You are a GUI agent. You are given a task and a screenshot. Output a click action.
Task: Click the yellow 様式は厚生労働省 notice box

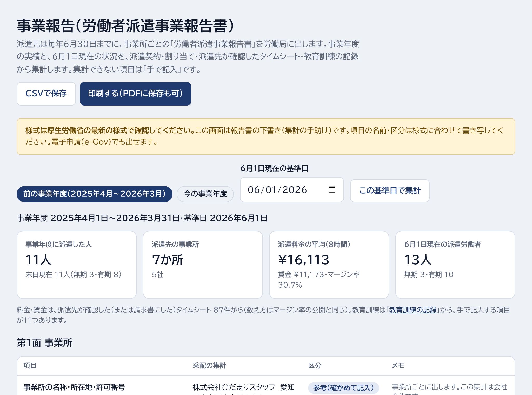(x=266, y=136)
